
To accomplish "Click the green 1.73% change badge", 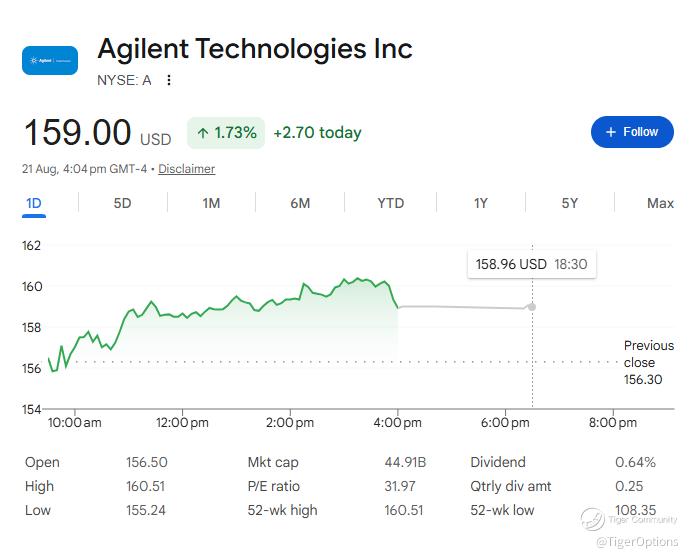I will tap(226, 133).
